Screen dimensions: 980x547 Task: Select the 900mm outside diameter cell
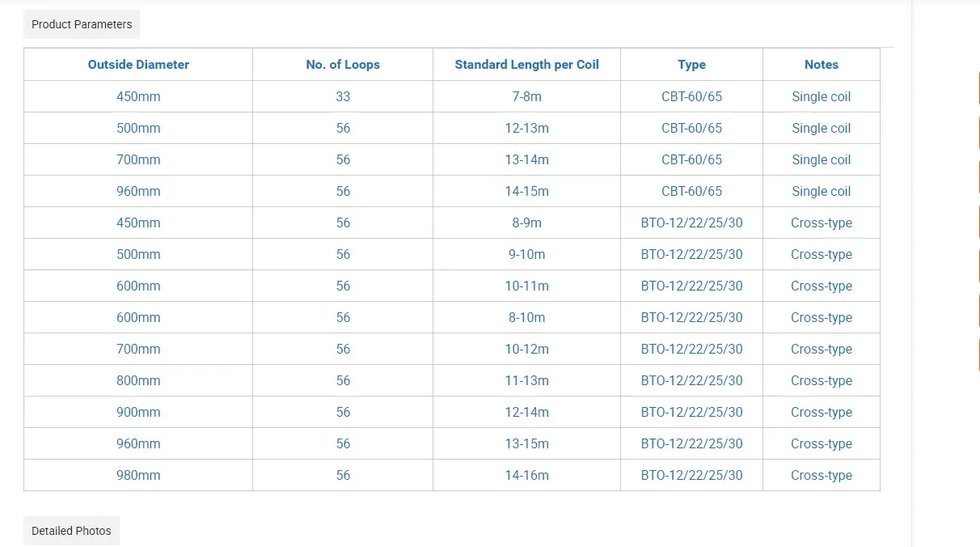click(138, 412)
